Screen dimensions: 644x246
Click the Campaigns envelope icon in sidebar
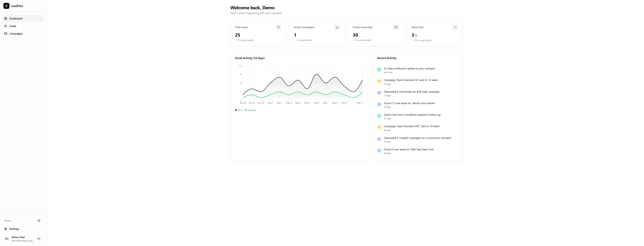coord(6,34)
